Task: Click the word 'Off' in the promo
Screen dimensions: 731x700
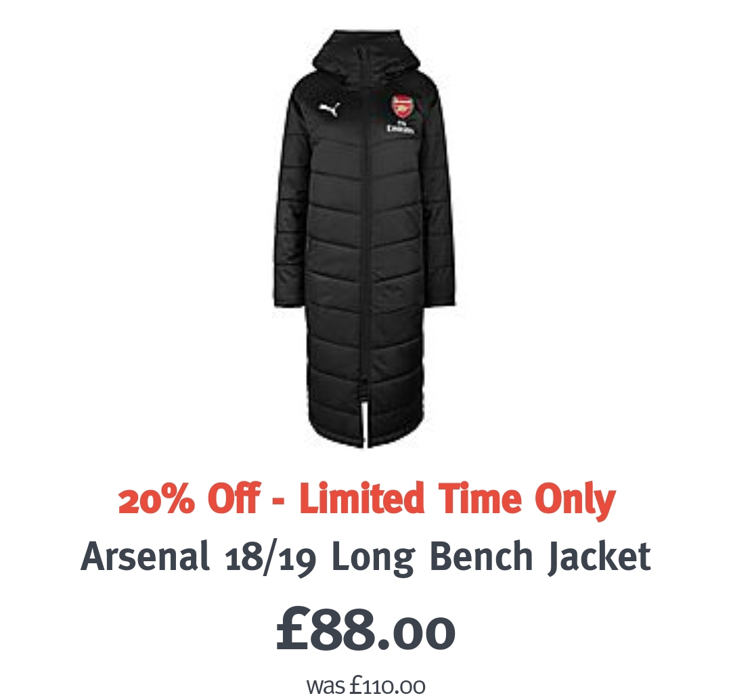Action: [234, 498]
